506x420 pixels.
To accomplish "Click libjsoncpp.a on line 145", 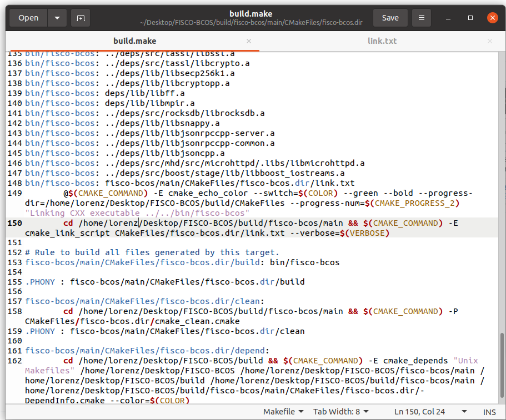I will point(195,153).
